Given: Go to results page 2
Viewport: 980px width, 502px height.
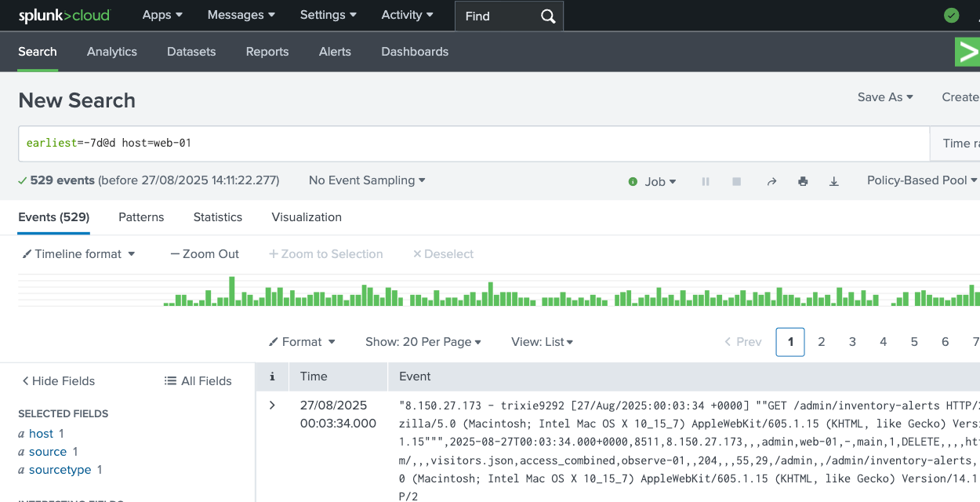Looking at the screenshot, I should pos(822,342).
